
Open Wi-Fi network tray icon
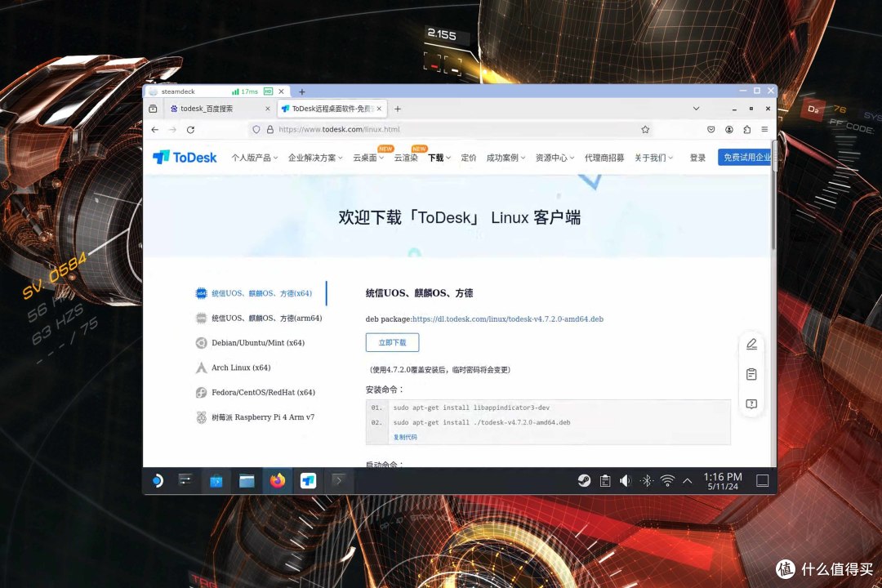pos(667,480)
